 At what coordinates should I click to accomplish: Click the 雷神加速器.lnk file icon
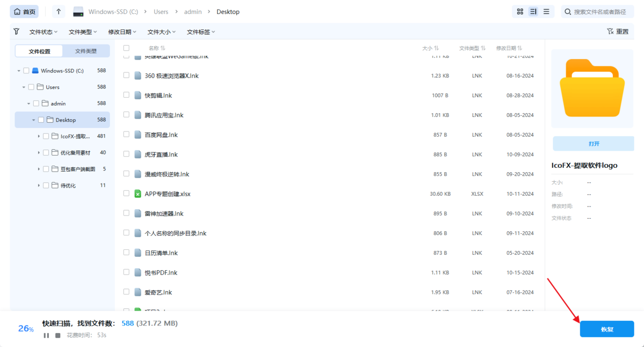(x=138, y=213)
